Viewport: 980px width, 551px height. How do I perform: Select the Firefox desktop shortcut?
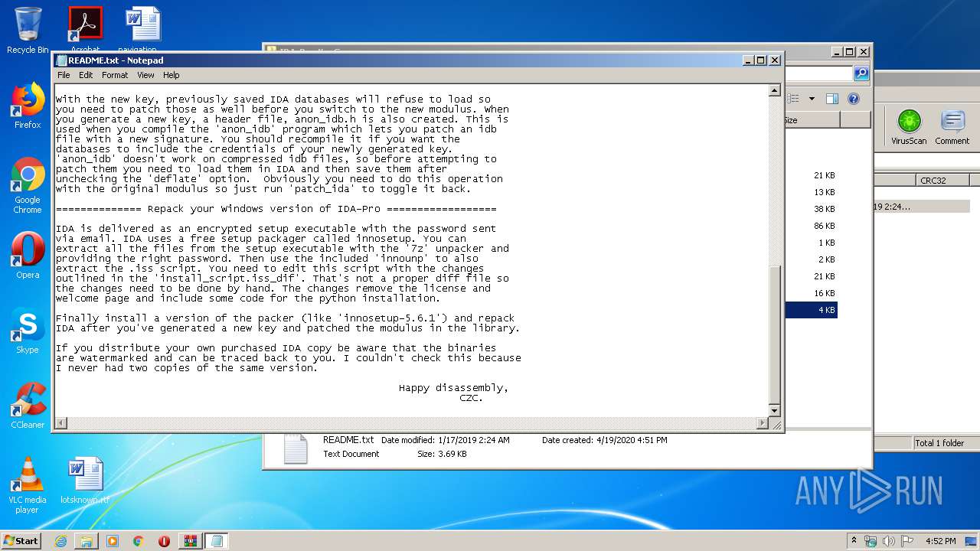pyautogui.click(x=28, y=106)
